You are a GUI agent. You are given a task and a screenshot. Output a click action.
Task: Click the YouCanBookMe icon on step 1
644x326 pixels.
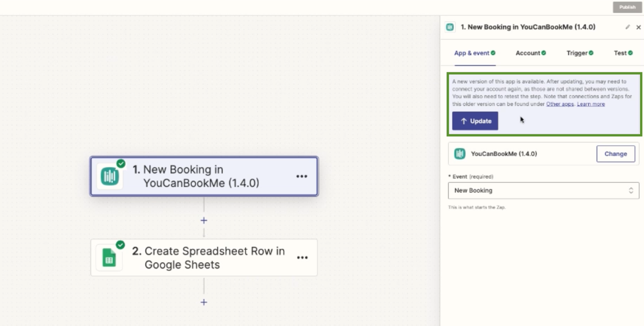110,177
